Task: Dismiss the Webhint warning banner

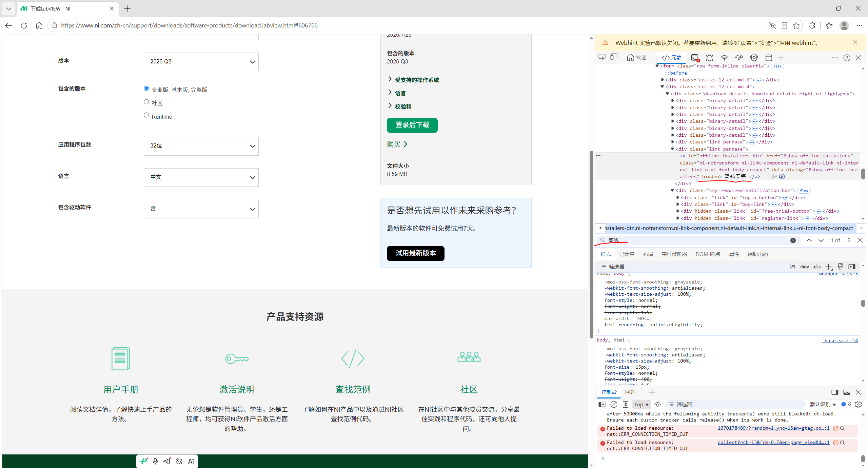Action: tap(855, 42)
